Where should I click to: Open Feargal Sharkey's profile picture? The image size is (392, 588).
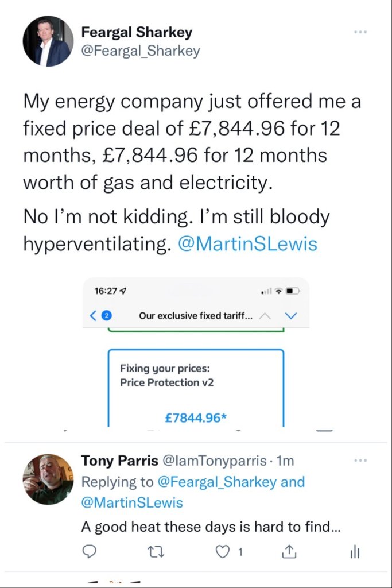(x=48, y=41)
